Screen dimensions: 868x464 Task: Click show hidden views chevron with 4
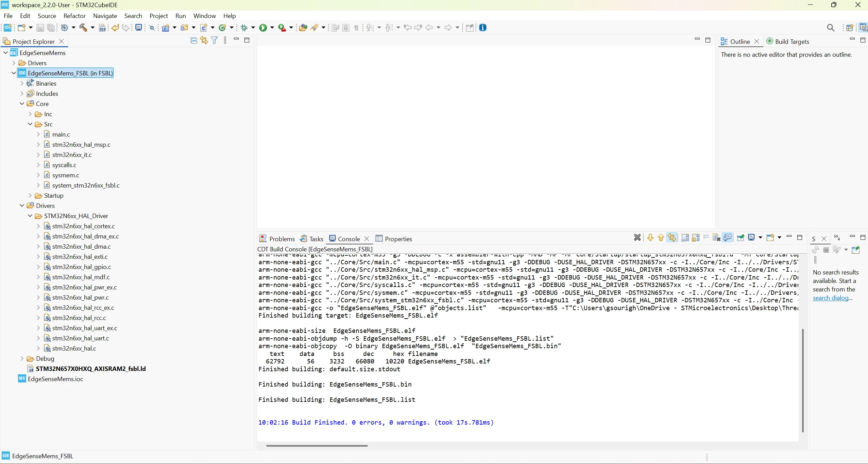coord(837,237)
